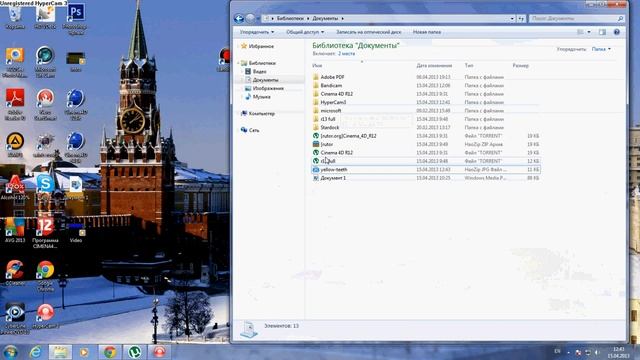This screenshot has width=640, height=360.
Task: Launch Skype from the desktop
Action: (x=45, y=188)
